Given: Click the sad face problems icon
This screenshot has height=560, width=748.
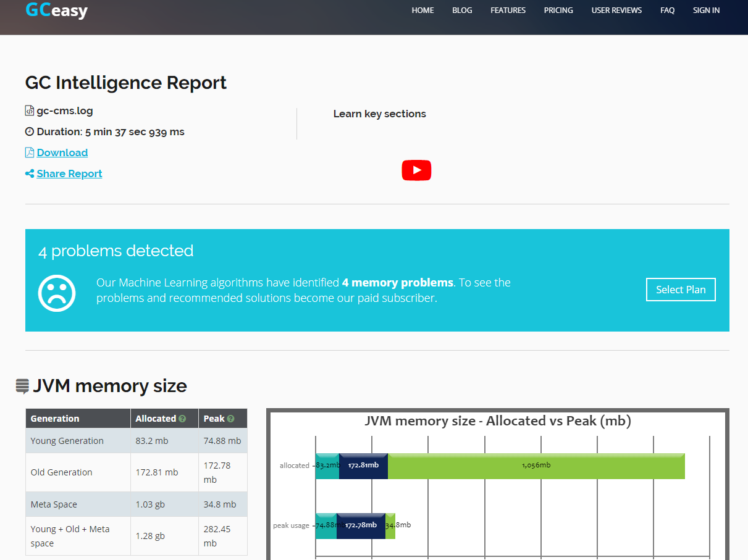Looking at the screenshot, I should point(57,293).
